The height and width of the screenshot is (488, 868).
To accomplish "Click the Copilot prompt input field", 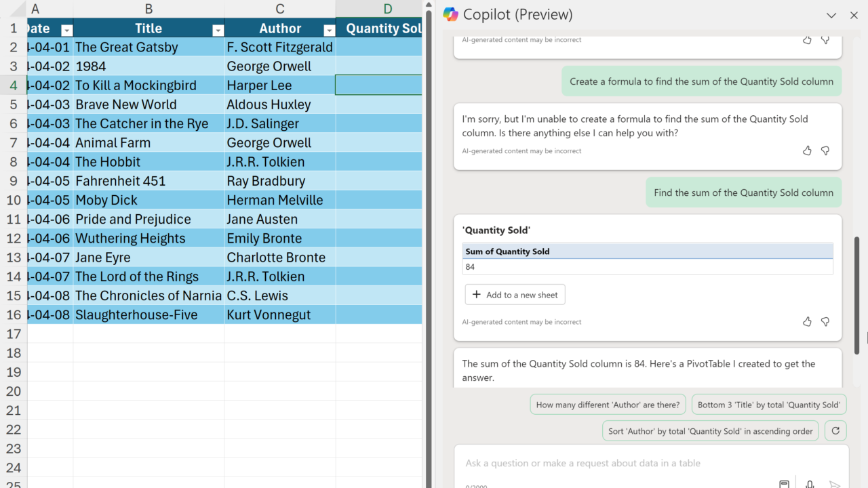I will [651, 464].
